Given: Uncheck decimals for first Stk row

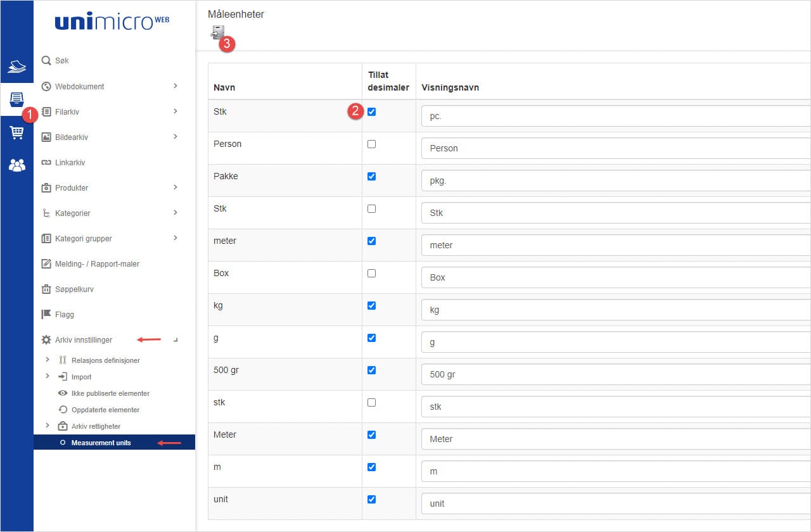Looking at the screenshot, I should pyautogui.click(x=371, y=111).
